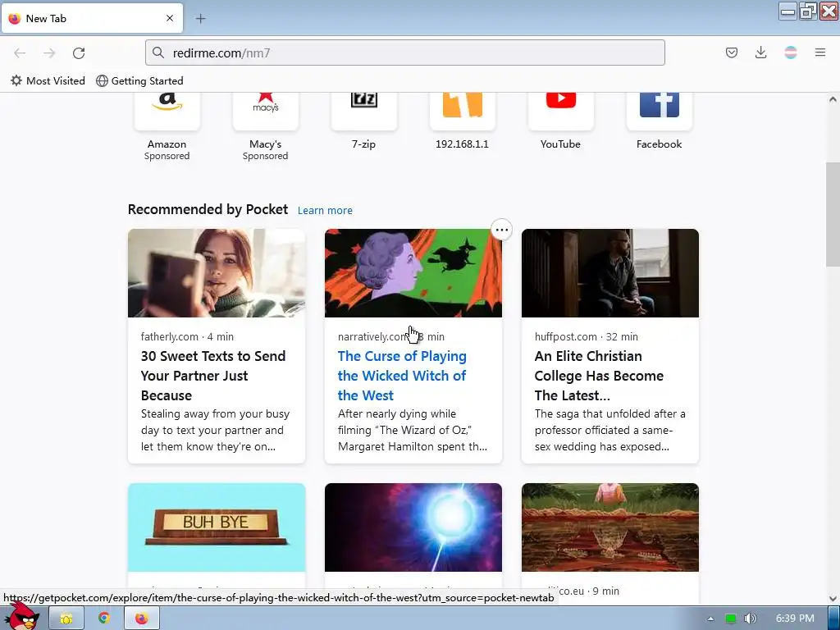Viewport: 840px width, 630px height.
Task: Click the Stealing away from your busy day excerpt
Action: [x=216, y=430]
